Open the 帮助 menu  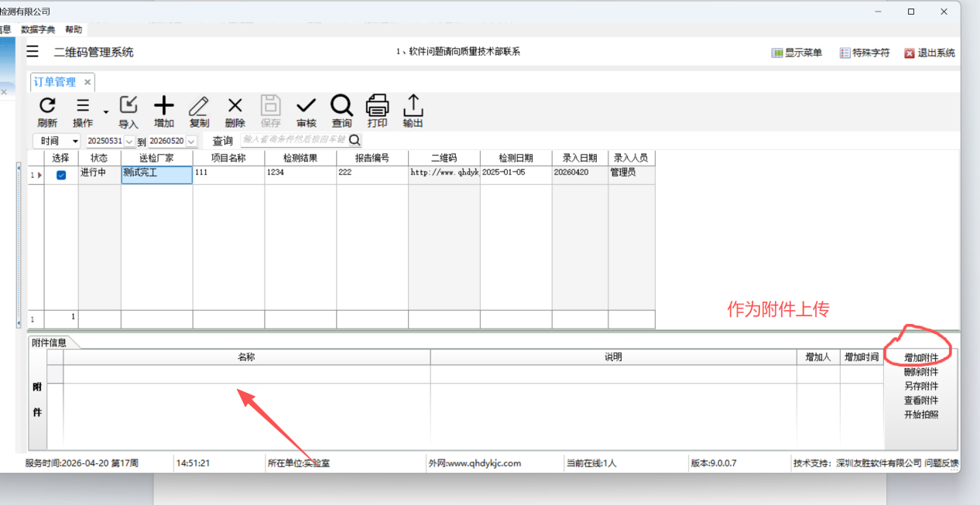pos(74,29)
